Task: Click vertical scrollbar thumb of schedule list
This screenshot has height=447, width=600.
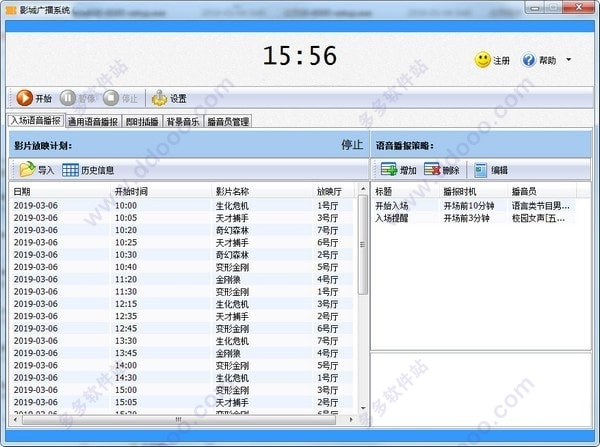Action: coord(362,245)
